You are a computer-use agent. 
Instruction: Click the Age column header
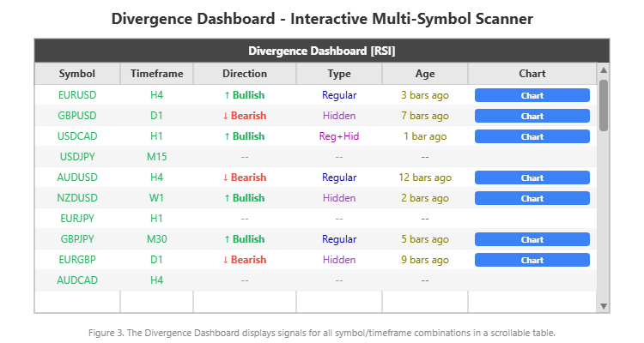[x=424, y=74]
